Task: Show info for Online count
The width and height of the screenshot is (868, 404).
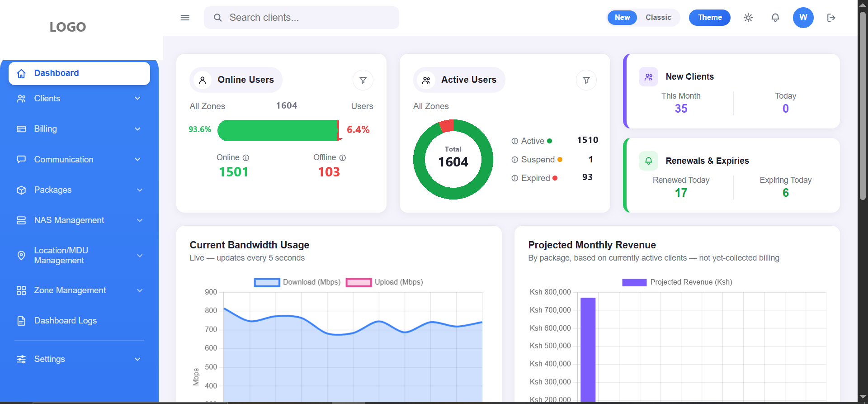Action: pyautogui.click(x=246, y=158)
